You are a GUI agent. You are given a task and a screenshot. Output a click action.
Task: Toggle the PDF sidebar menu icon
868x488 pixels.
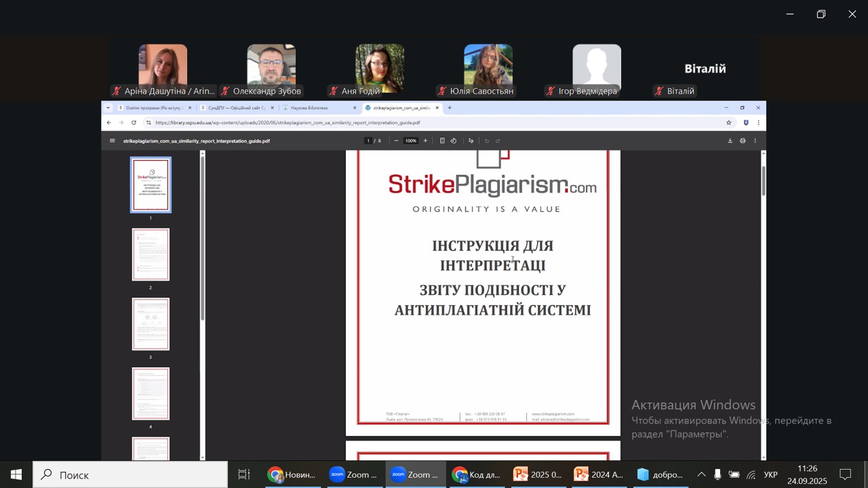pos(113,141)
